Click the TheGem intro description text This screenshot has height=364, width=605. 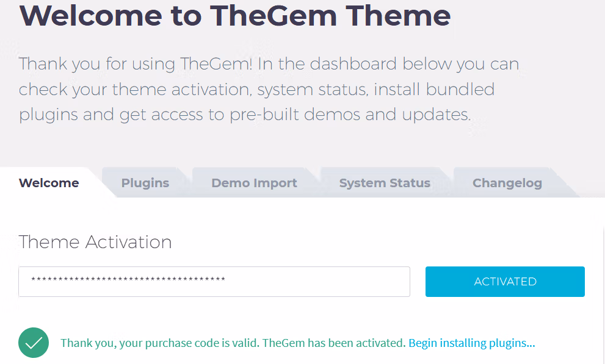point(269,88)
